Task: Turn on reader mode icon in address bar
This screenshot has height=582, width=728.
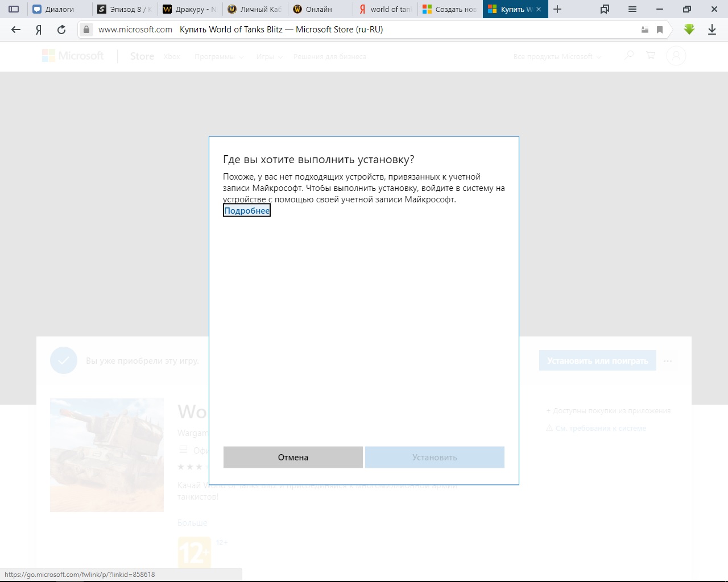Action: [645, 30]
